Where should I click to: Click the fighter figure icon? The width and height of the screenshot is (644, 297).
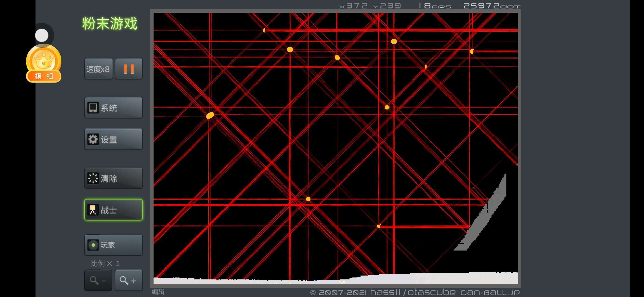(93, 210)
